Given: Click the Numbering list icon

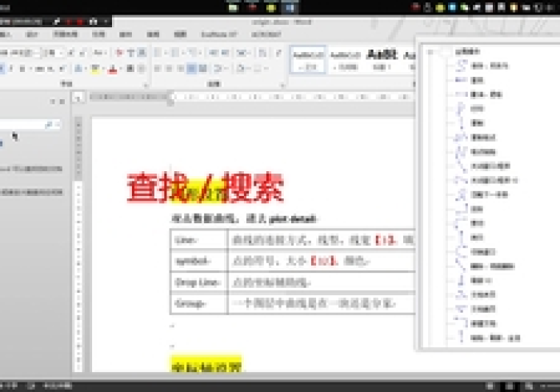Looking at the screenshot, I should (175, 53).
